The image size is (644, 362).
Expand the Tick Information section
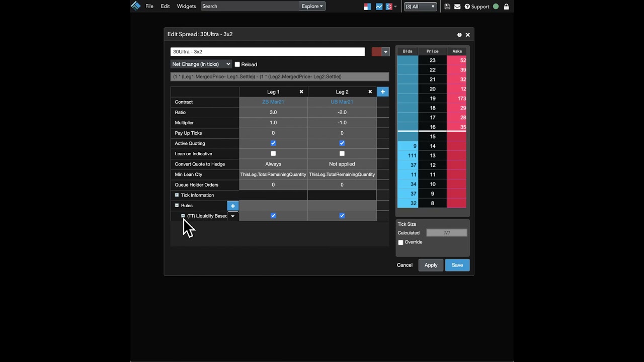pyautogui.click(x=177, y=195)
